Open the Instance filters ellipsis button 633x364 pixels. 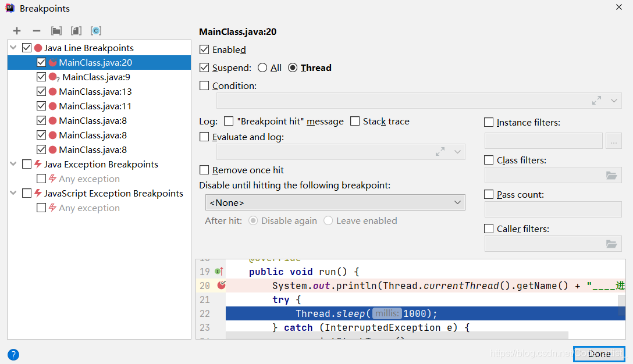click(613, 141)
